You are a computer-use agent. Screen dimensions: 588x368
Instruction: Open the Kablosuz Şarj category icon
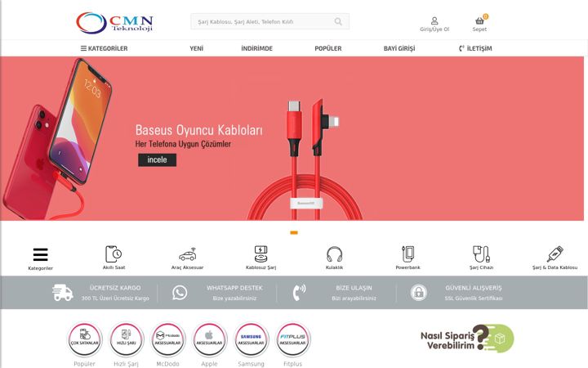pyautogui.click(x=261, y=254)
